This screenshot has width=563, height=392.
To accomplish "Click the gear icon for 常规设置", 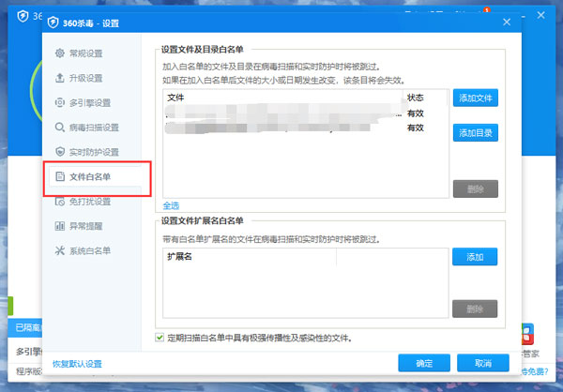I will (60, 53).
